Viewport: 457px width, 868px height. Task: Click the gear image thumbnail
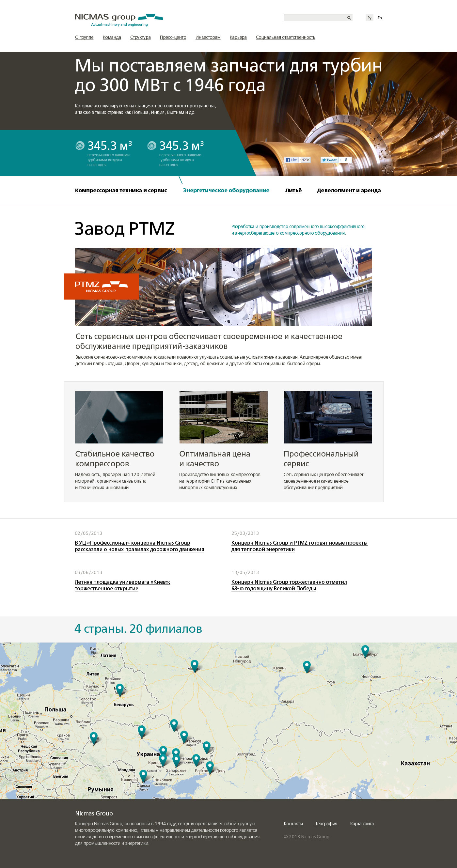[x=119, y=417]
